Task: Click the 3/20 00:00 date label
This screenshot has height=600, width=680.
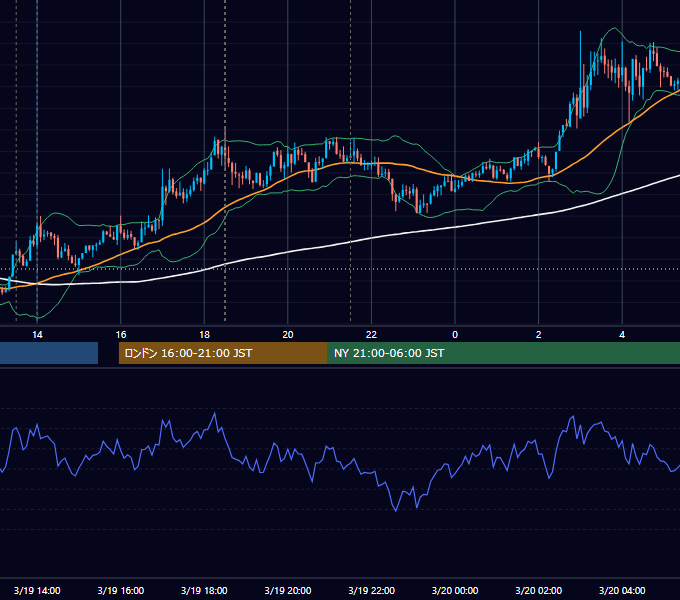Action: pos(455,590)
